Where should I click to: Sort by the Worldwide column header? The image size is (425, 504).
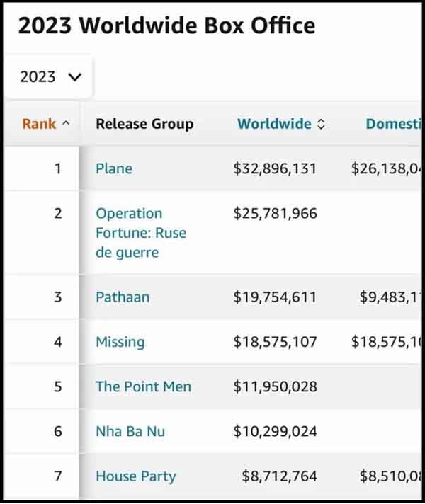click(x=274, y=124)
